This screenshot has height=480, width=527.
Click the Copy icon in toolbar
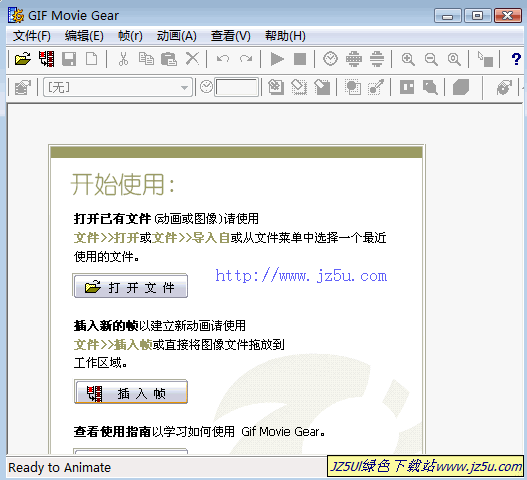tap(146, 59)
